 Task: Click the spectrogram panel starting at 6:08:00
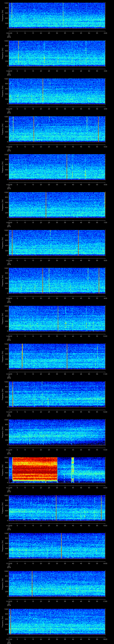pos(57,281)
